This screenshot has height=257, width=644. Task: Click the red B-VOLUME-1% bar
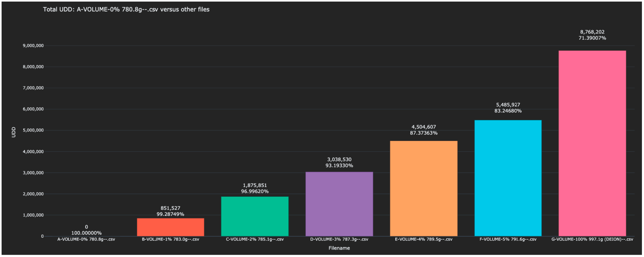coord(170,227)
